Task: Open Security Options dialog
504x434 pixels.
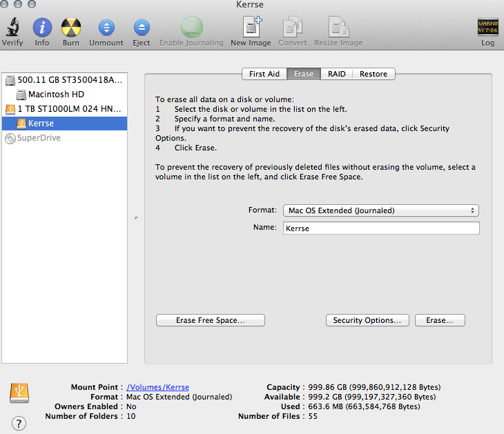Action: (x=367, y=320)
